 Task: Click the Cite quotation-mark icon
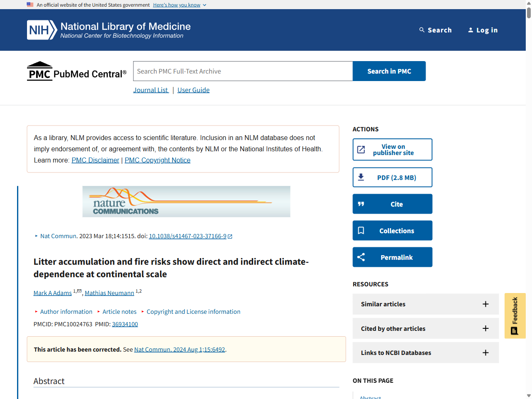tap(361, 204)
